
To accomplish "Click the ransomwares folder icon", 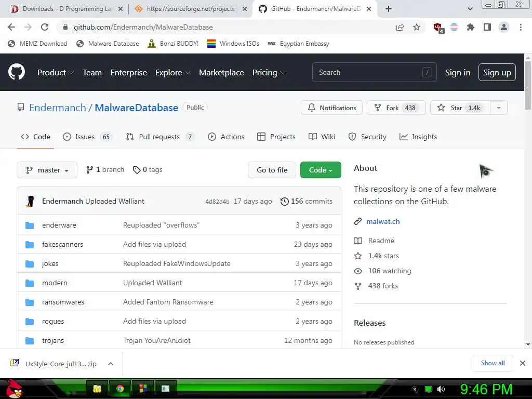I will pos(30,302).
